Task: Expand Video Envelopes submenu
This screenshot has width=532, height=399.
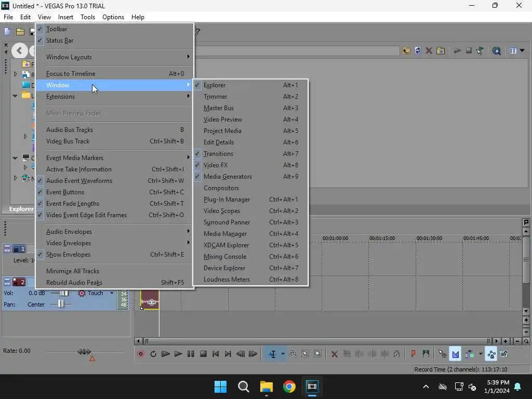Action: click(115, 243)
